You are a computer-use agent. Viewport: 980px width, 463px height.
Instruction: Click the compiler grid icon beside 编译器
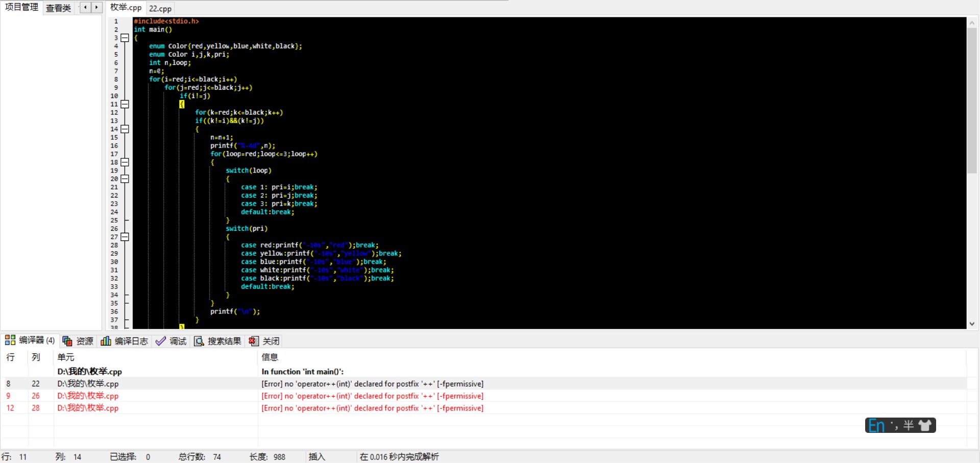point(10,340)
